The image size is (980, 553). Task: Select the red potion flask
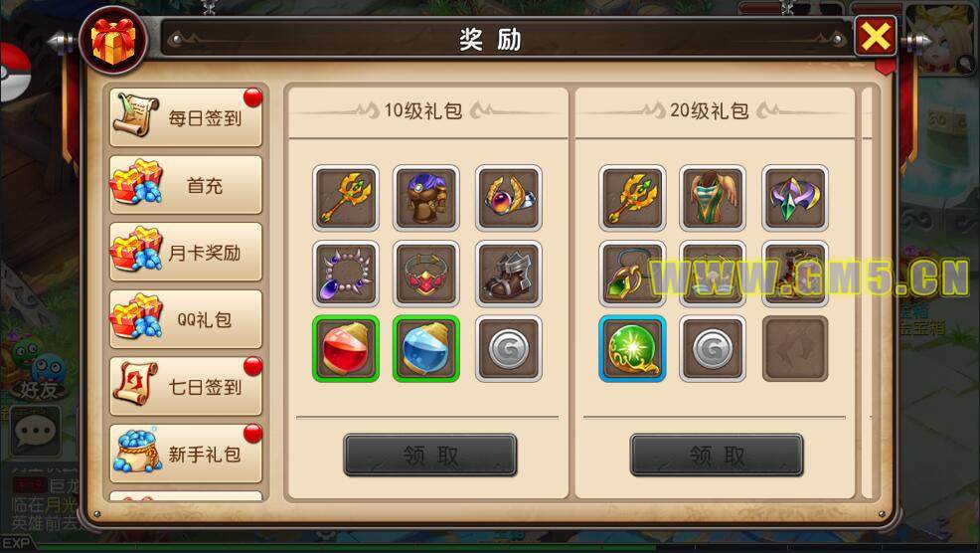pyautogui.click(x=346, y=348)
